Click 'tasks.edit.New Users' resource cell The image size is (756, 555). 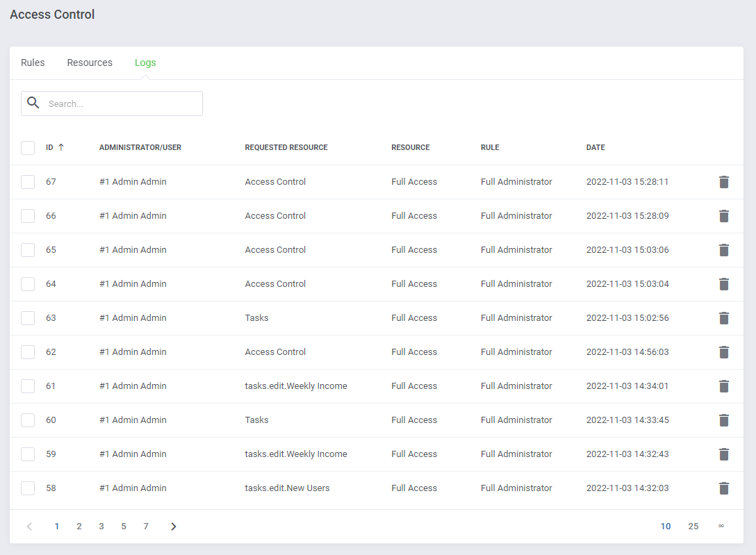[288, 488]
